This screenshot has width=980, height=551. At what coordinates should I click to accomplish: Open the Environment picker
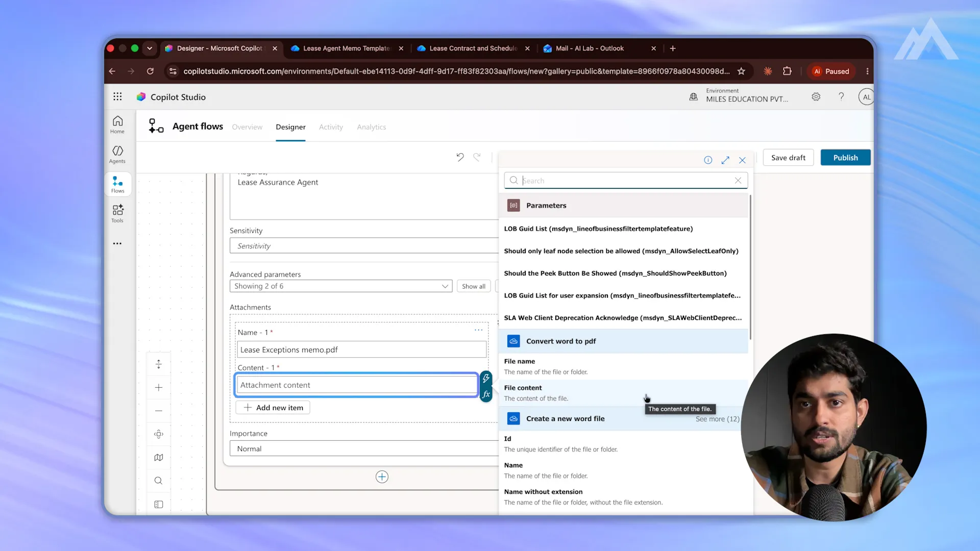coord(739,95)
